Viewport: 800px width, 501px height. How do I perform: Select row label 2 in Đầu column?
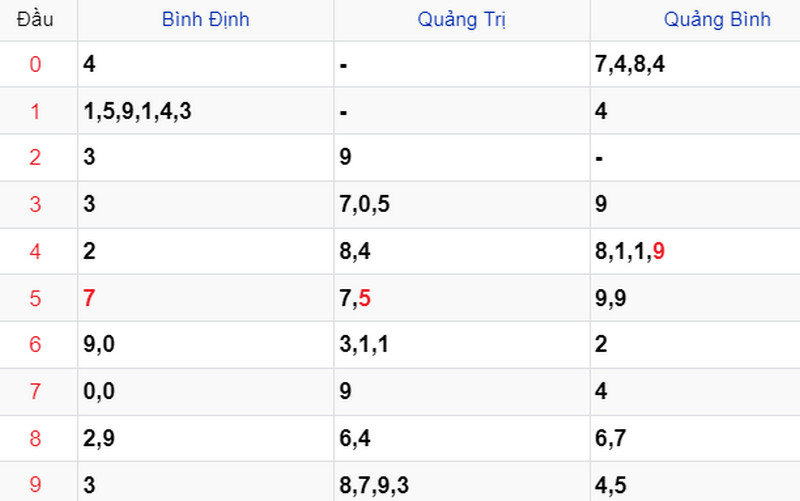[x=35, y=158]
